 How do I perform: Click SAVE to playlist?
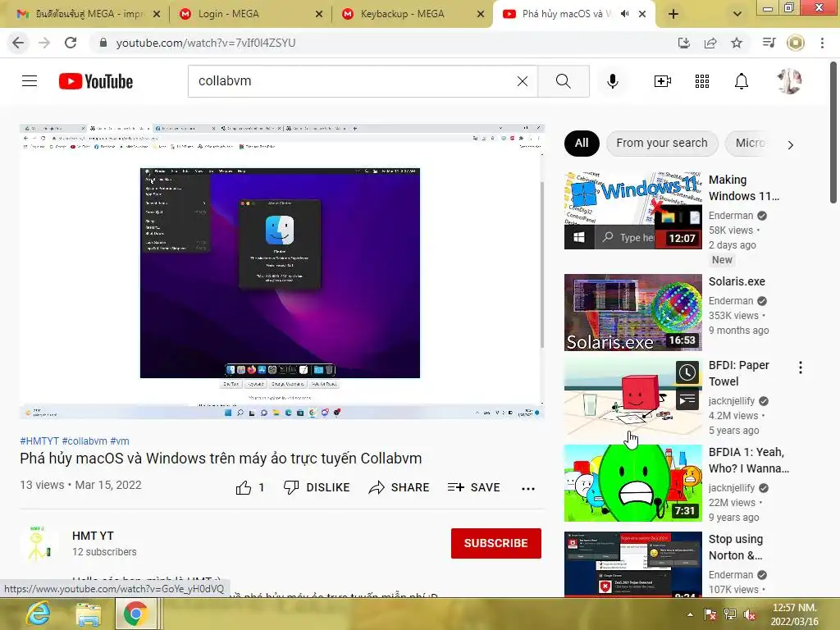click(474, 487)
